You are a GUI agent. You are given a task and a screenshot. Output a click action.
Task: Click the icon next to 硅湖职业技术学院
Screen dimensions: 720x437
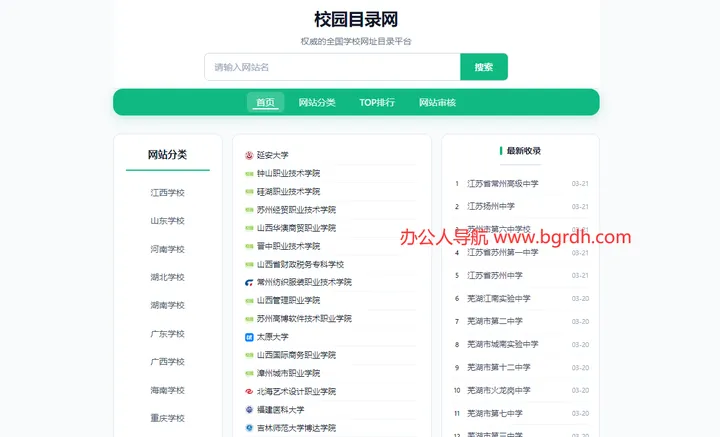pos(249,192)
